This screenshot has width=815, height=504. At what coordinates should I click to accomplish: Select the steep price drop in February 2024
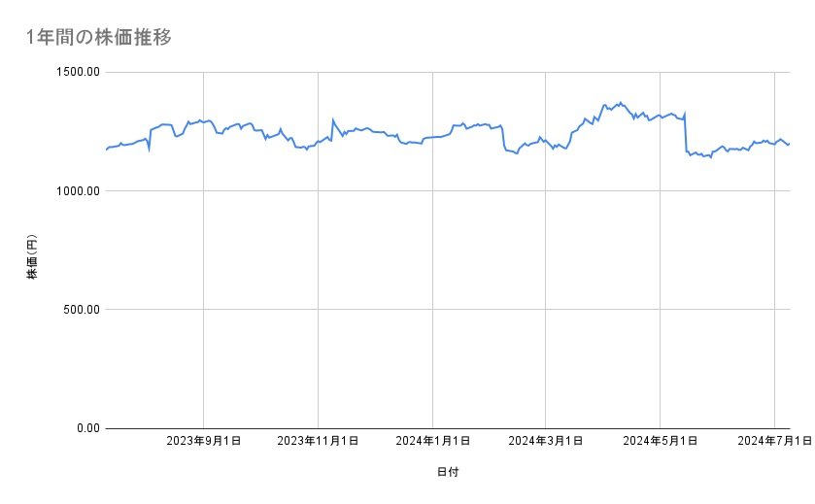tap(502, 138)
